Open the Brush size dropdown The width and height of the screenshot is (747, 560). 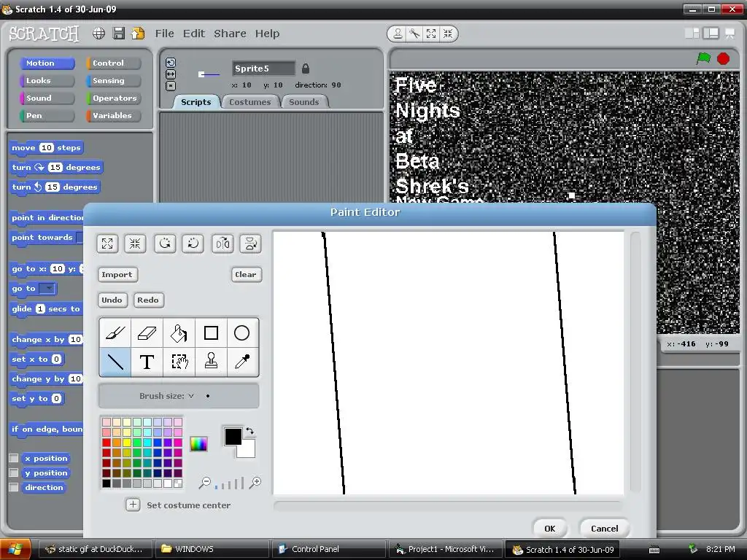191,396
